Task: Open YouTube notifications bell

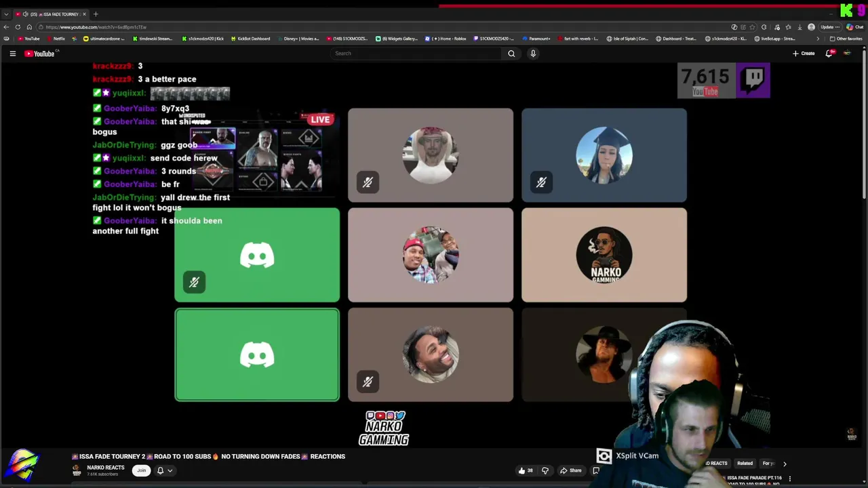Action: pyautogui.click(x=829, y=54)
